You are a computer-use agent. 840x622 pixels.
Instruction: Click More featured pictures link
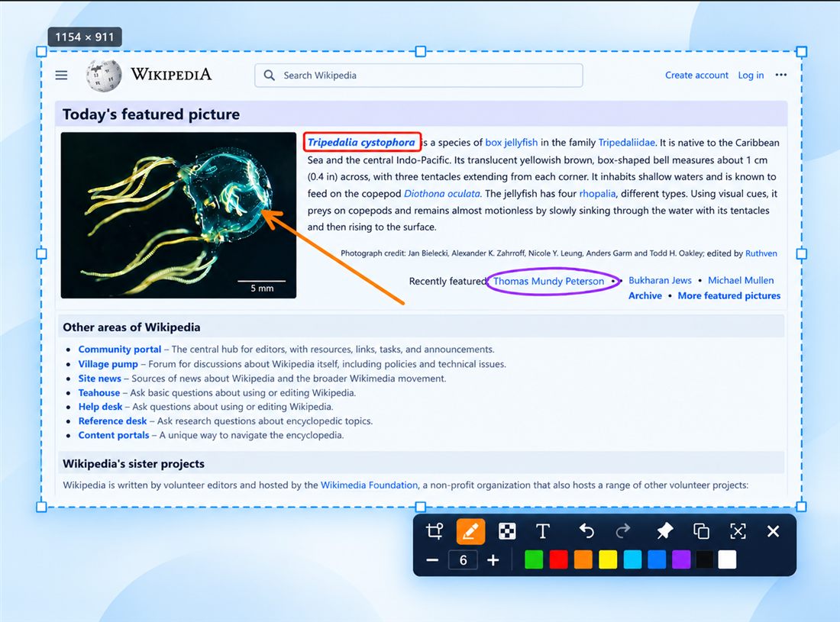(729, 295)
